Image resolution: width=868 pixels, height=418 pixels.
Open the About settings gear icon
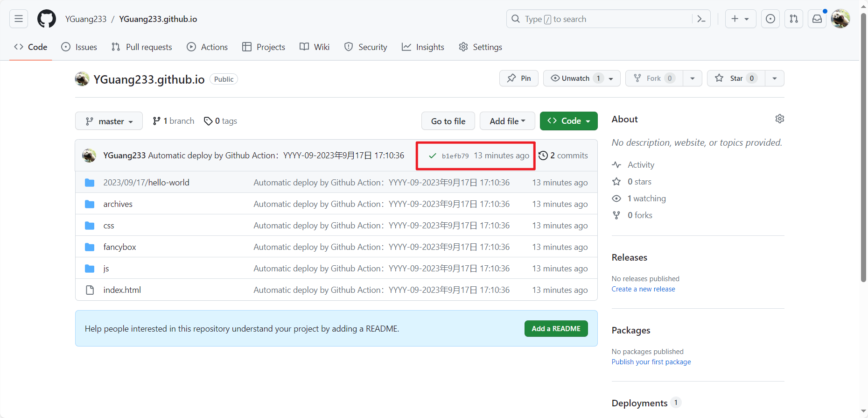779,119
